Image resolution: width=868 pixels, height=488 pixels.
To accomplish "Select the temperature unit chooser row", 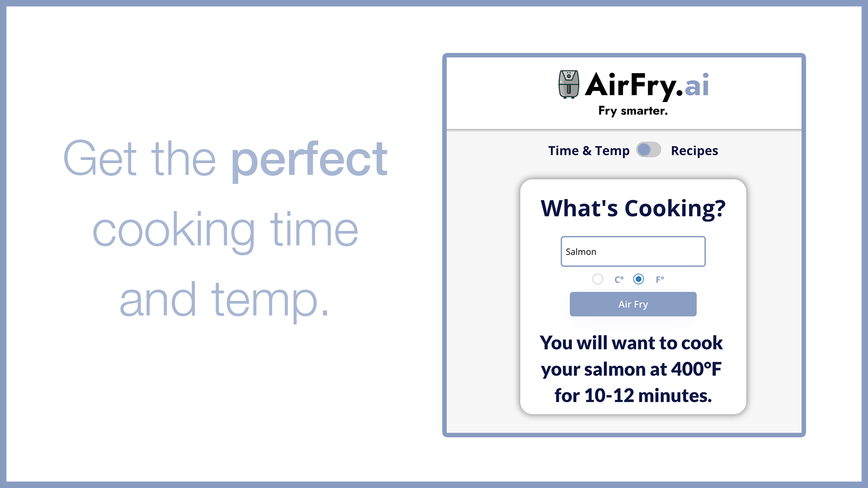I will click(x=629, y=279).
